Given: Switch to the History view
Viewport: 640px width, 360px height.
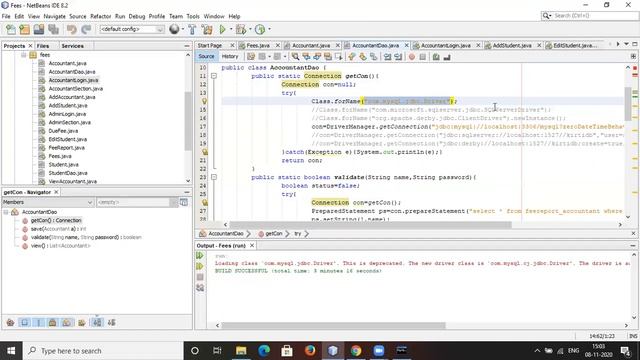Looking at the screenshot, I should (x=230, y=56).
